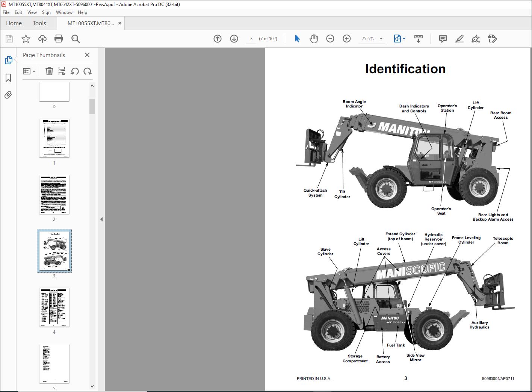This screenshot has height=392, width=532.
Task: Select the highlighter pen tool
Action: tap(459, 39)
